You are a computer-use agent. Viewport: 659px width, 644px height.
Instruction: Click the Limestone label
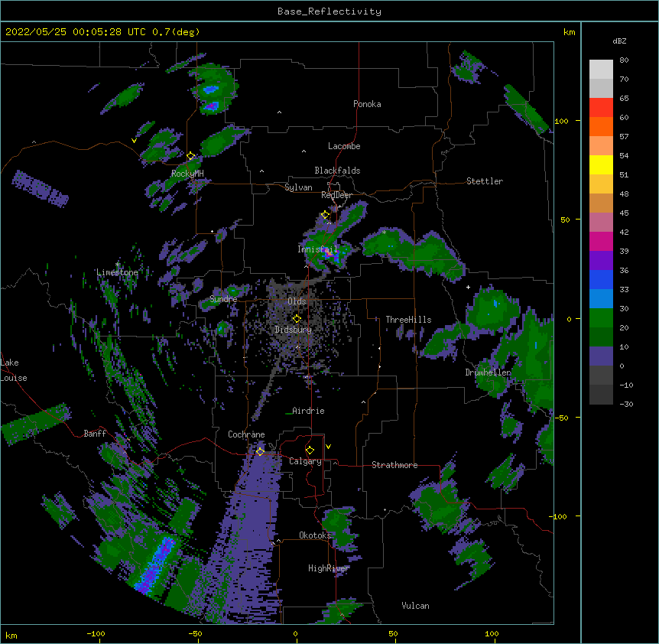(117, 272)
